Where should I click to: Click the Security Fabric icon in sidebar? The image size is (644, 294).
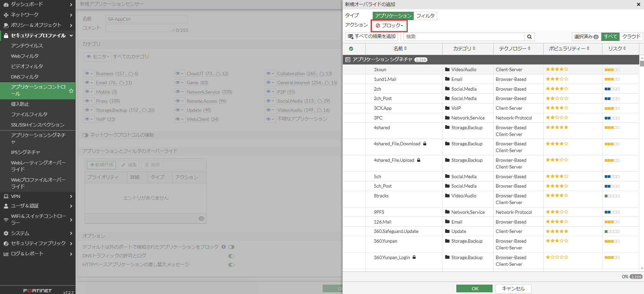pyautogui.click(x=6, y=244)
